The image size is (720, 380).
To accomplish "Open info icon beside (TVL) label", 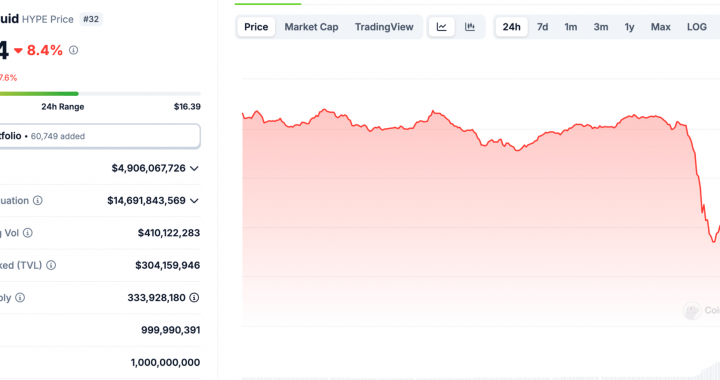I will pyautogui.click(x=51, y=265).
